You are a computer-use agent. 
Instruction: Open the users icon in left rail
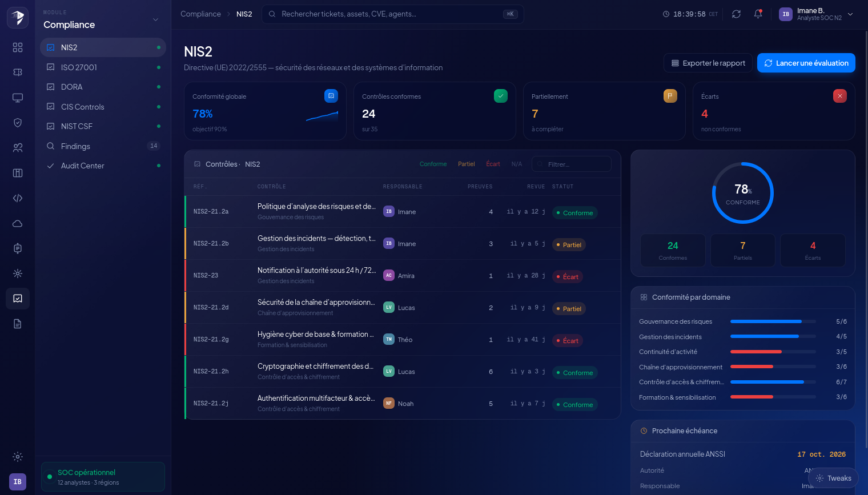coord(18,148)
